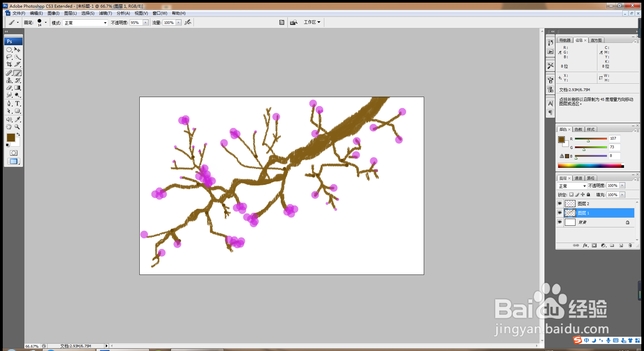This screenshot has height=351, width=644.
Task: Open the Paragraph panel icon
Action: pos(551,113)
